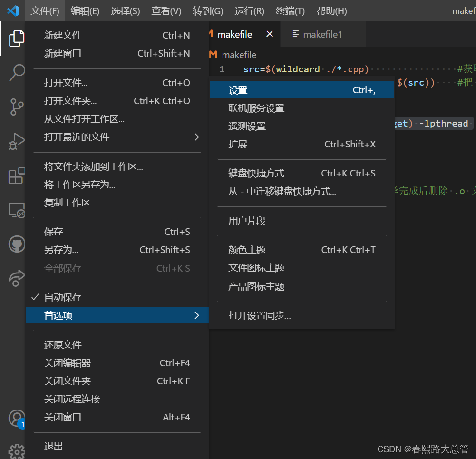
Task: Open the Live Share icon
Action: pyautogui.click(x=17, y=278)
